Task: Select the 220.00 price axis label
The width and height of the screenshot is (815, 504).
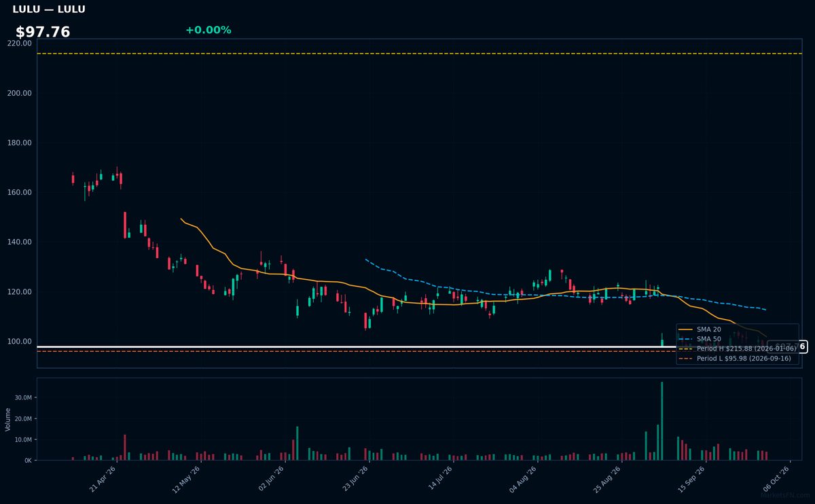Action: [x=20, y=43]
